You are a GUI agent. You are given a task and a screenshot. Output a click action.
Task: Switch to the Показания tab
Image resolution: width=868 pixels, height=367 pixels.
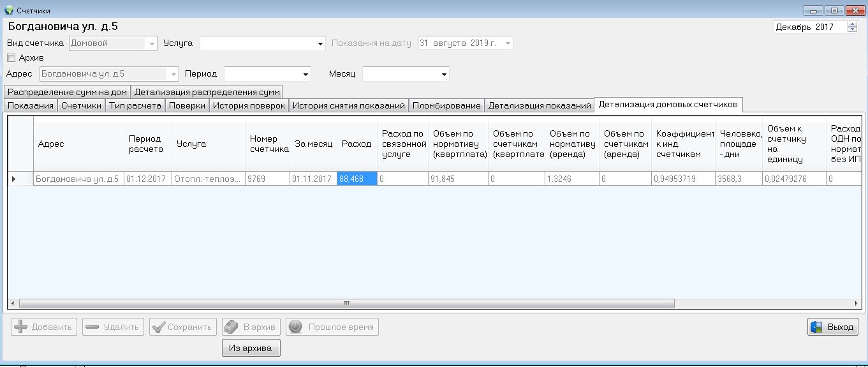(31, 105)
